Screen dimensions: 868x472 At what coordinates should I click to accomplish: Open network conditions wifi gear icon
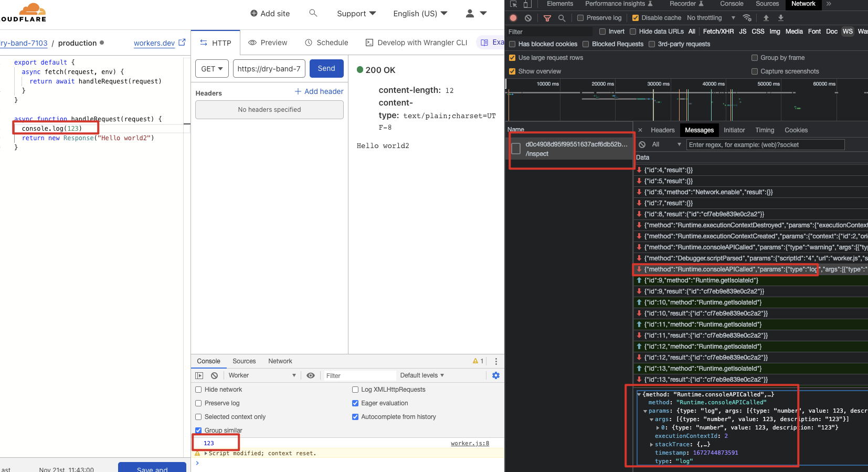(747, 18)
